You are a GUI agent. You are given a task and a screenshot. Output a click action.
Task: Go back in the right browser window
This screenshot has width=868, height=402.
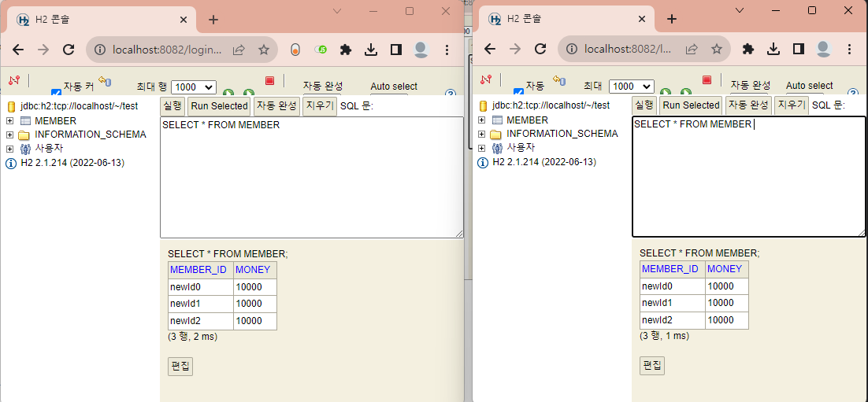point(489,50)
